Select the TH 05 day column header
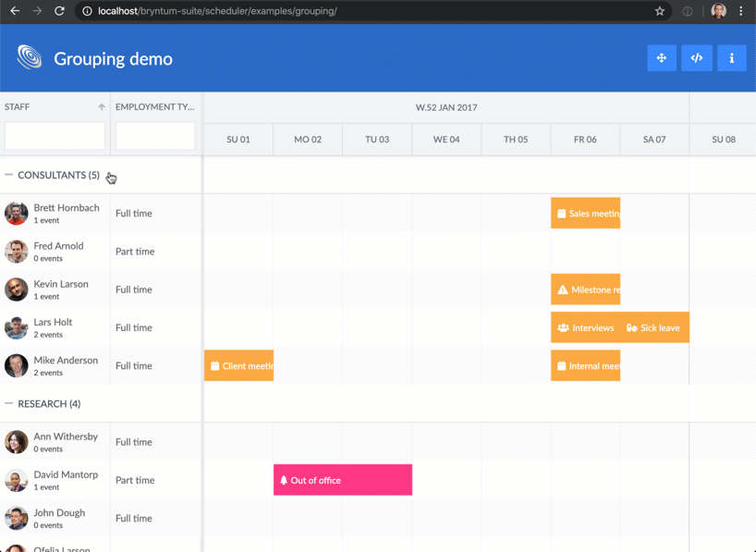Viewport: 756px width, 552px height. (x=515, y=139)
